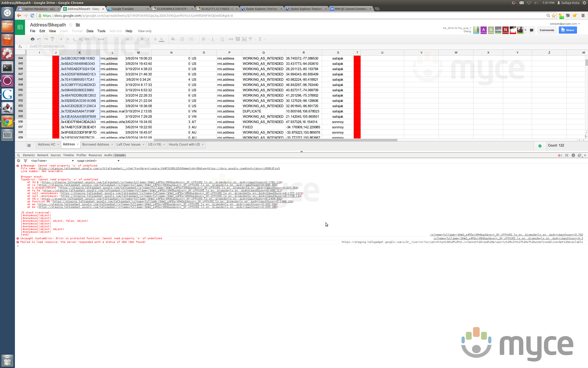Switch to the Sources DevTools tab
The width and height of the screenshot is (588, 368).
point(56,155)
